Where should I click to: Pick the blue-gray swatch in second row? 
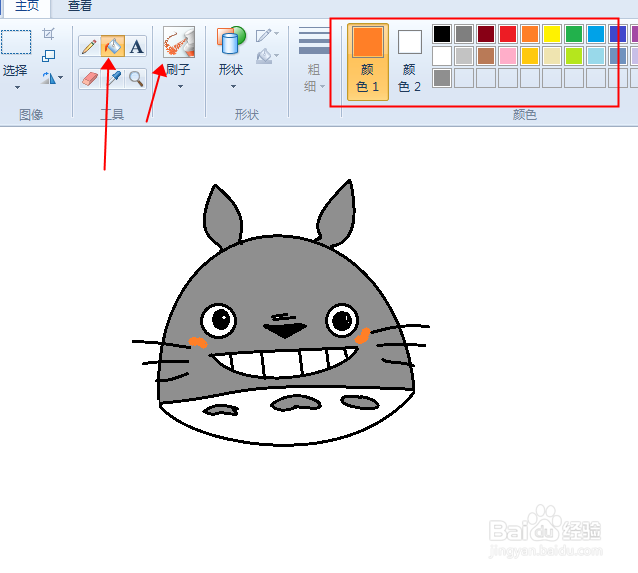tap(618, 56)
